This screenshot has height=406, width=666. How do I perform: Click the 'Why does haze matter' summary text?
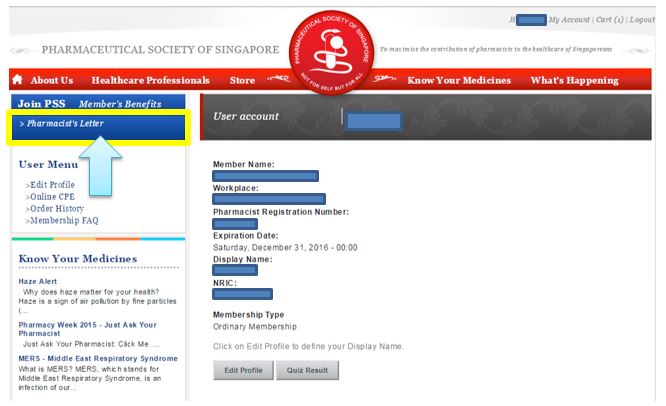97,301
